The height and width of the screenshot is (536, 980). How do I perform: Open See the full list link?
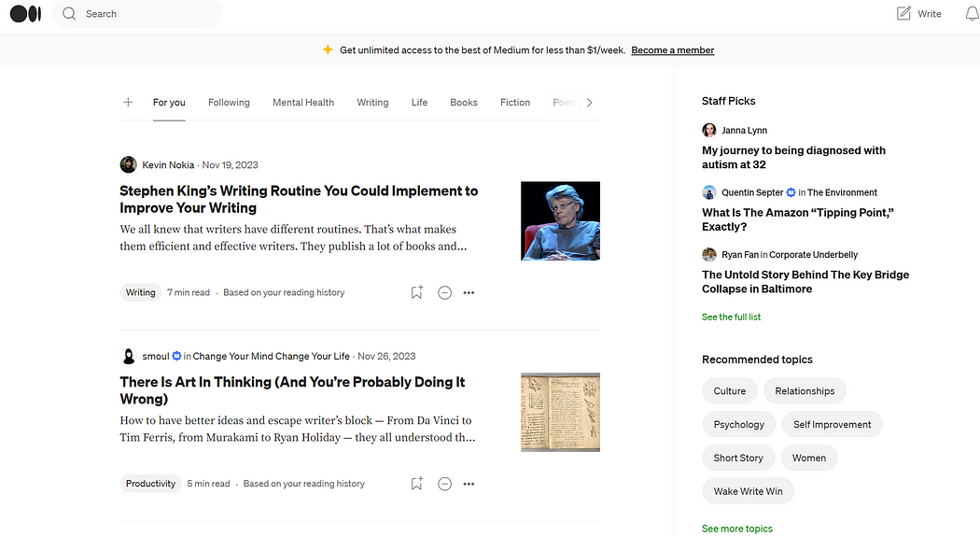(731, 317)
